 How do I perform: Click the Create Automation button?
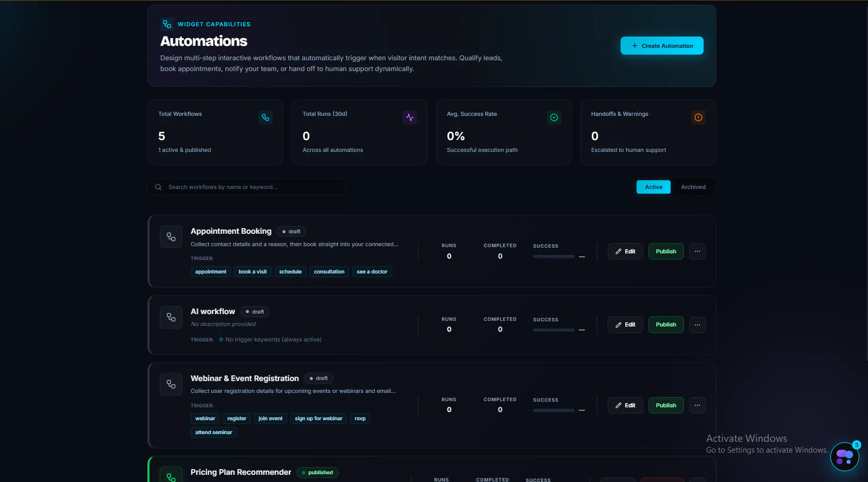(662, 46)
